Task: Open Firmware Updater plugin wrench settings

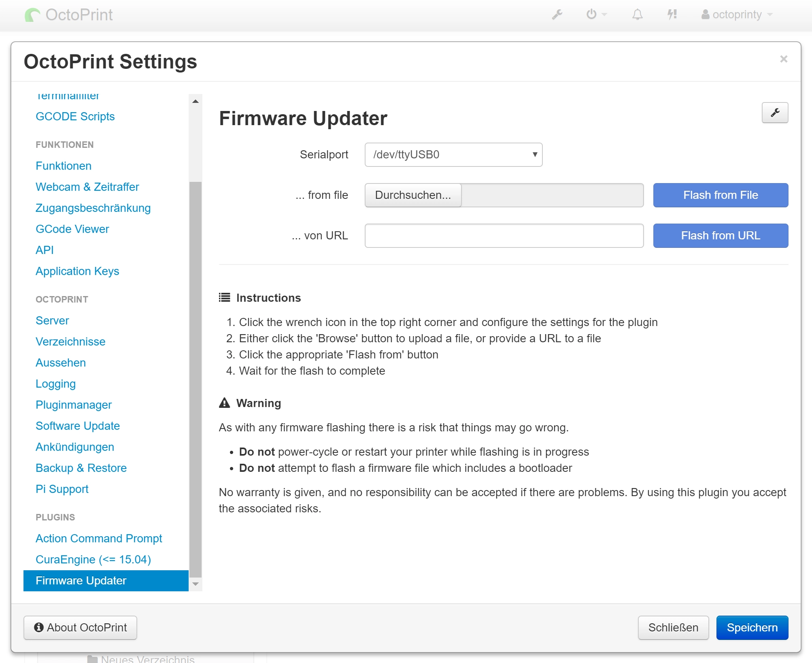Action: (775, 113)
